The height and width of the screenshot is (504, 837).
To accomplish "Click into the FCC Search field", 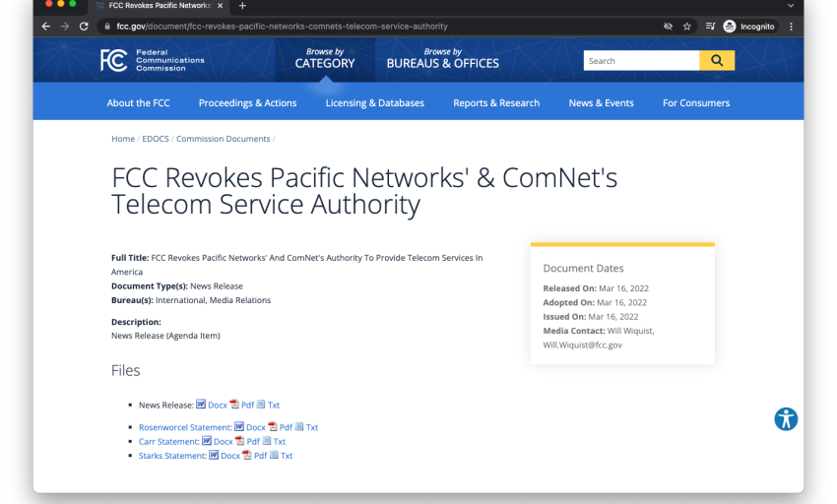I will [x=641, y=60].
